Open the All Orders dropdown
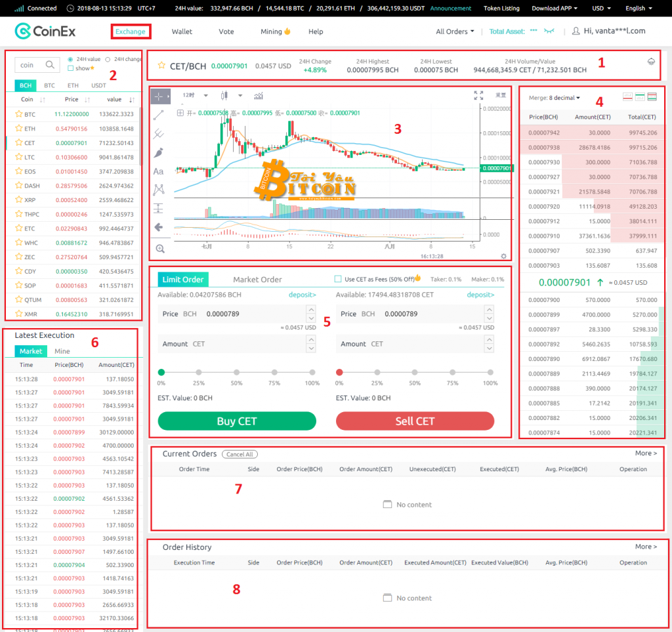Screen dimensions: 672x632 tap(455, 32)
